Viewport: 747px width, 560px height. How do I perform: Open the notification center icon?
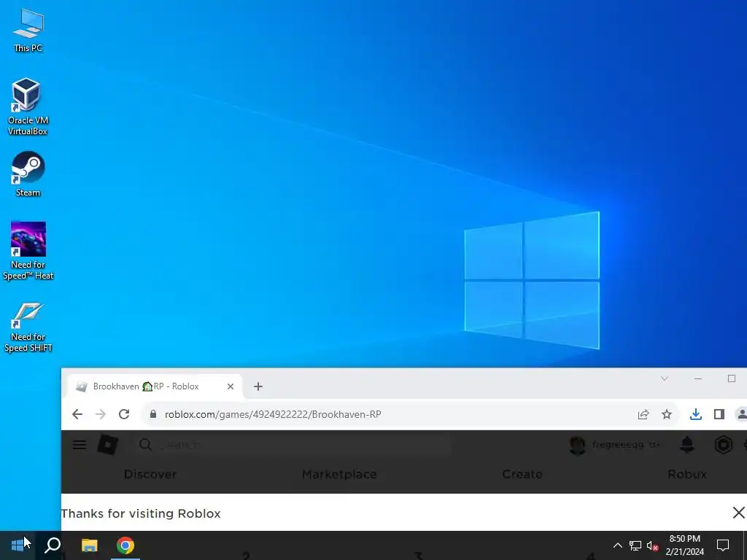[723, 545]
